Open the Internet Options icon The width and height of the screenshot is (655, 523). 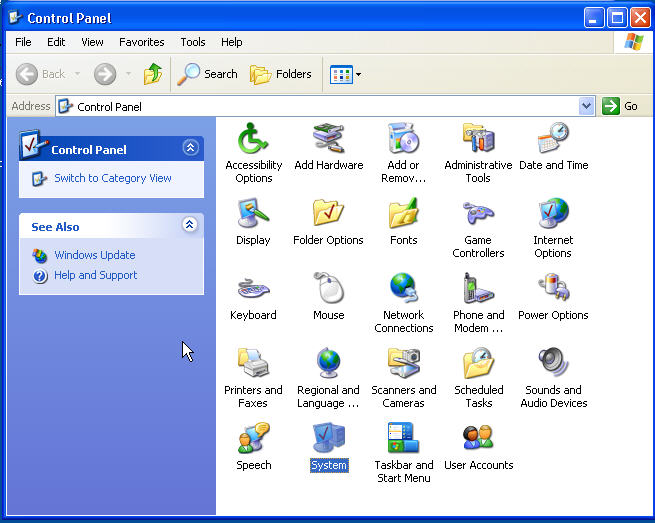click(x=553, y=213)
